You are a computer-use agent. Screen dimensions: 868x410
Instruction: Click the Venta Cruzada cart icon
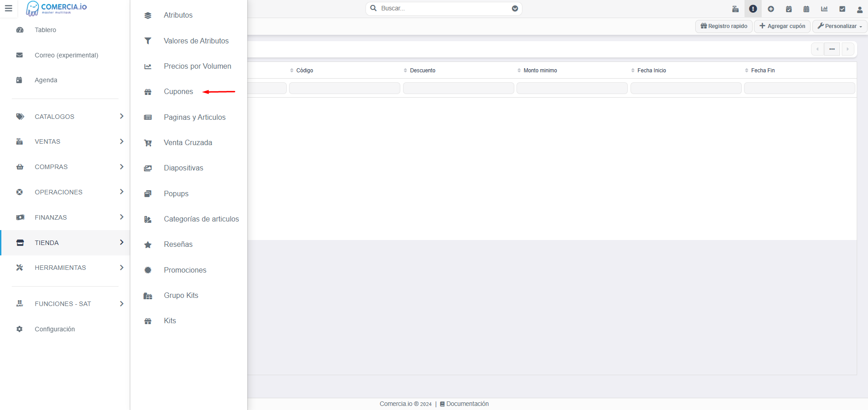click(148, 143)
